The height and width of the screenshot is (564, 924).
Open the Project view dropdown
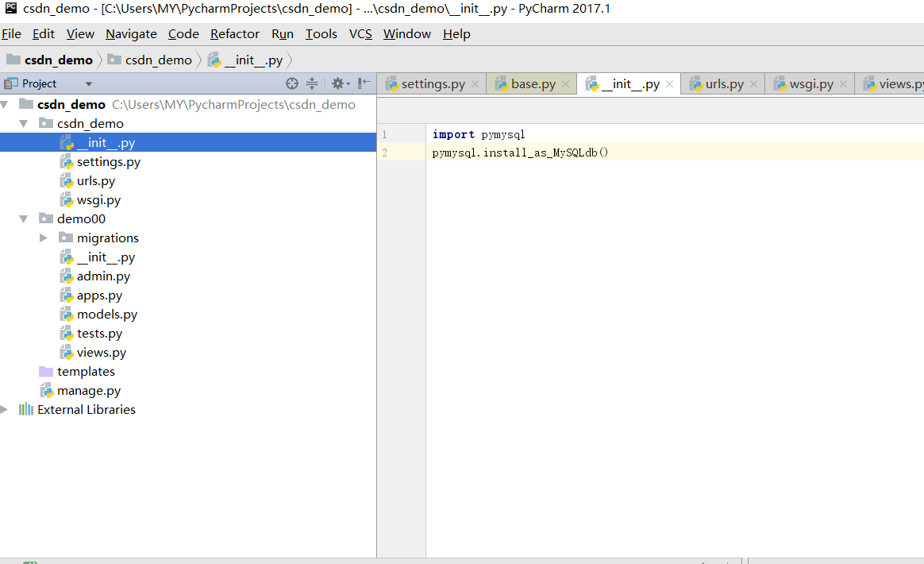point(88,83)
